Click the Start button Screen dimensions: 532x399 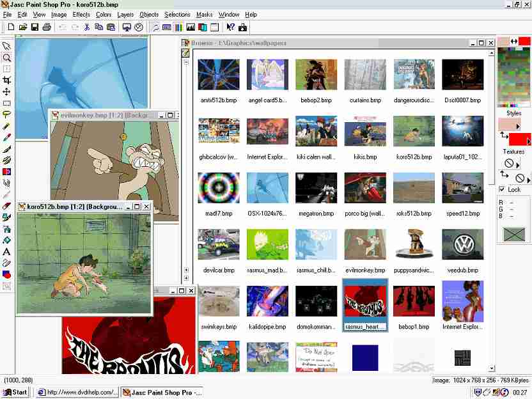[15, 392]
